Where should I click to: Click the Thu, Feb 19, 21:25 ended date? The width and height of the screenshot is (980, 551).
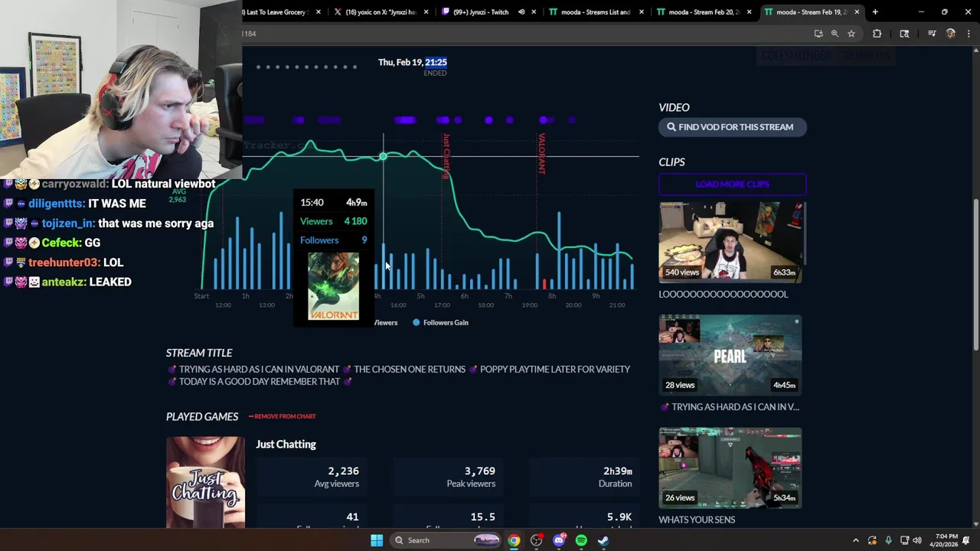412,62
